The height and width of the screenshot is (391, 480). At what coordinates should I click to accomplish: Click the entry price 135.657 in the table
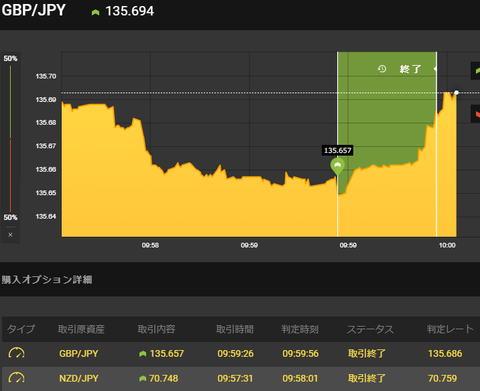[167, 353]
